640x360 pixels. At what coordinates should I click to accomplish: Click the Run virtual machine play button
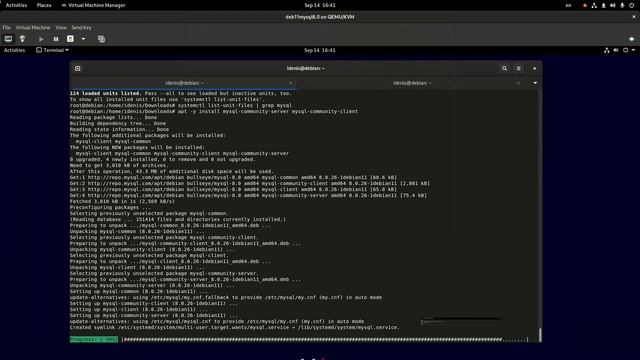coord(41,39)
